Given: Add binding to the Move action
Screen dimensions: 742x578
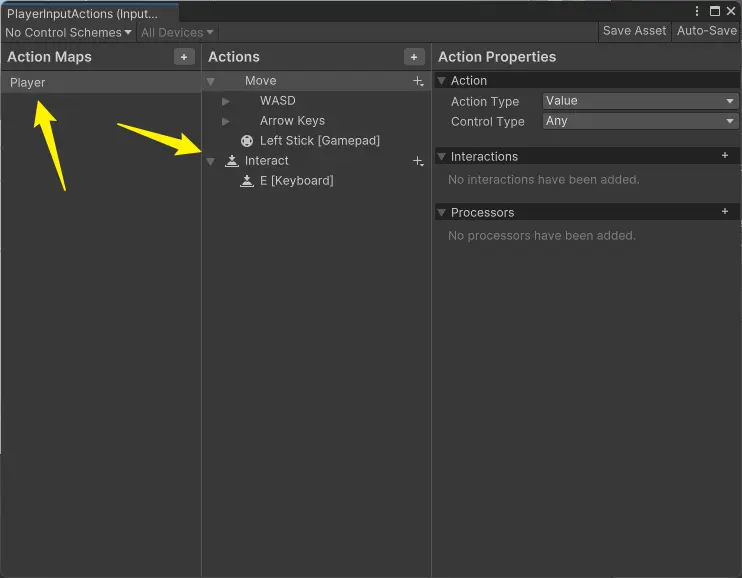Looking at the screenshot, I should click(418, 81).
